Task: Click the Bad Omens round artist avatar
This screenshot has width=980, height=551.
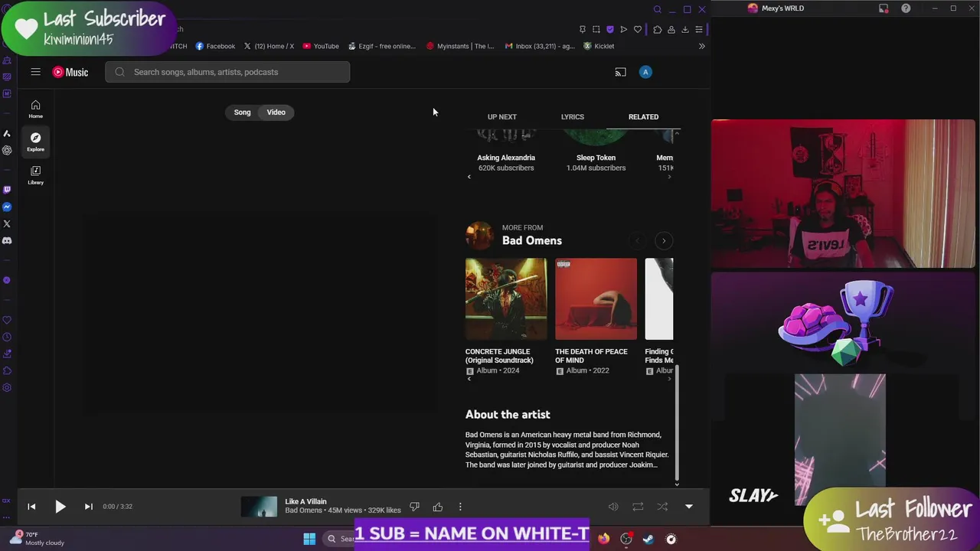Action: 480,235
